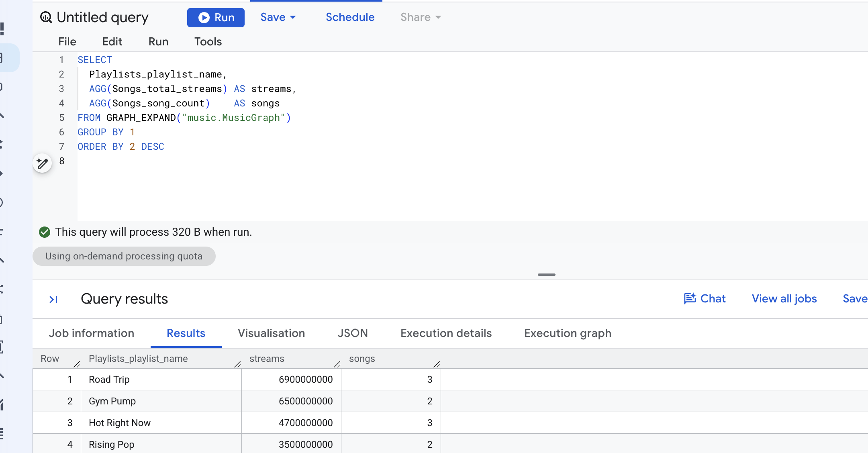Open Schedule for this query

tap(350, 17)
